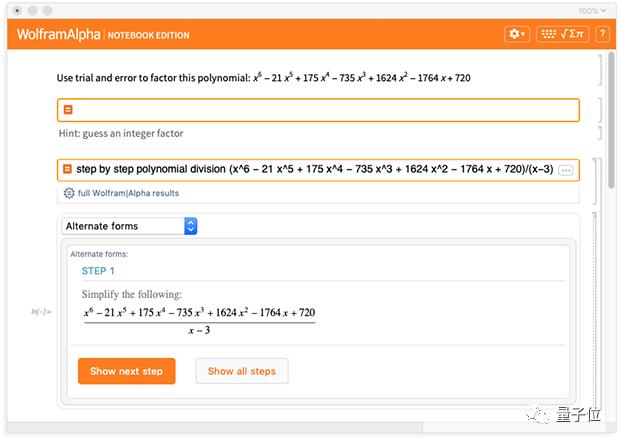620x441 pixels.
Task: Open the settings gear menu
Action: click(x=517, y=34)
